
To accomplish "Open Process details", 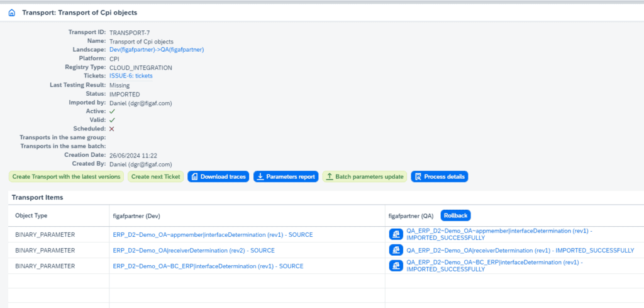I will [440, 176].
